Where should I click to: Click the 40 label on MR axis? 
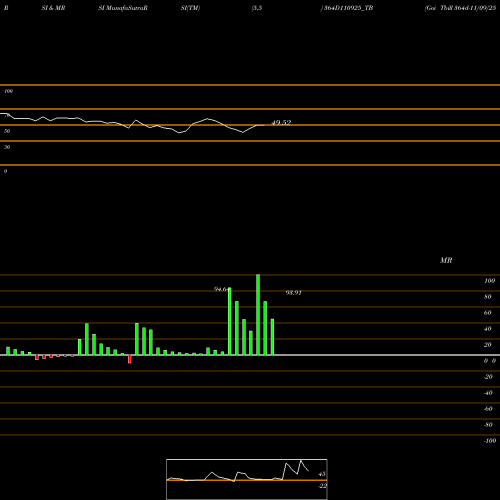pyautogui.click(x=488, y=329)
